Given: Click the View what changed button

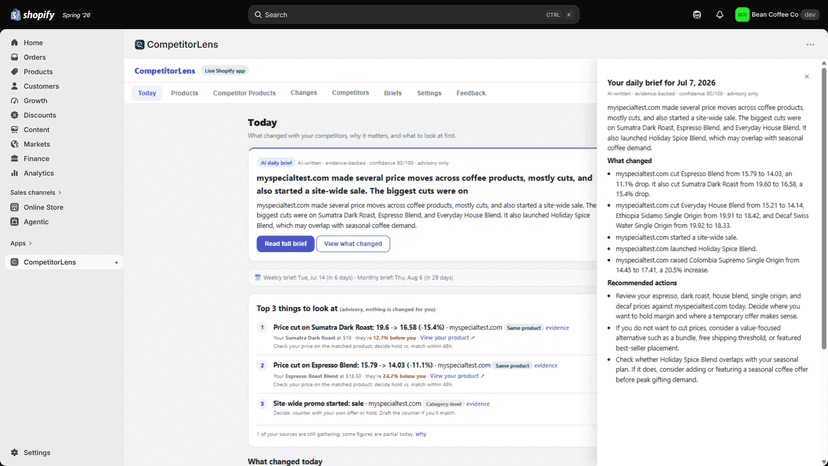Looking at the screenshot, I should pos(353,244).
